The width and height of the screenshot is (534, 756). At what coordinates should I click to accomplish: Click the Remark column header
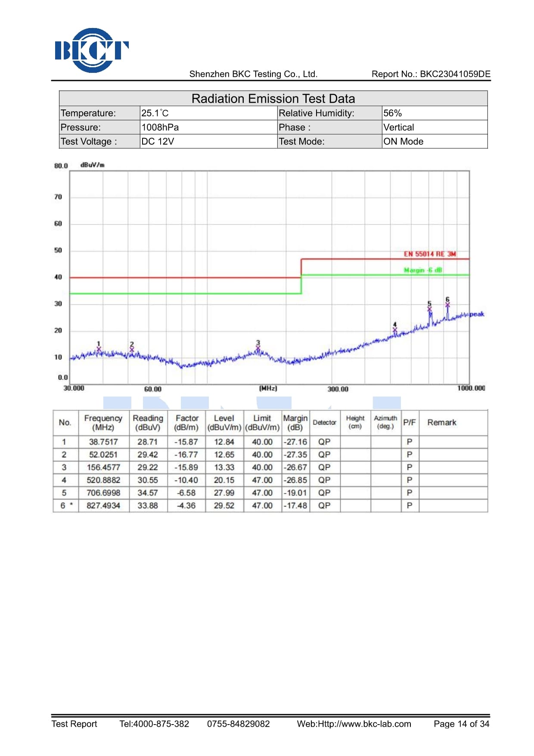[441, 422]
